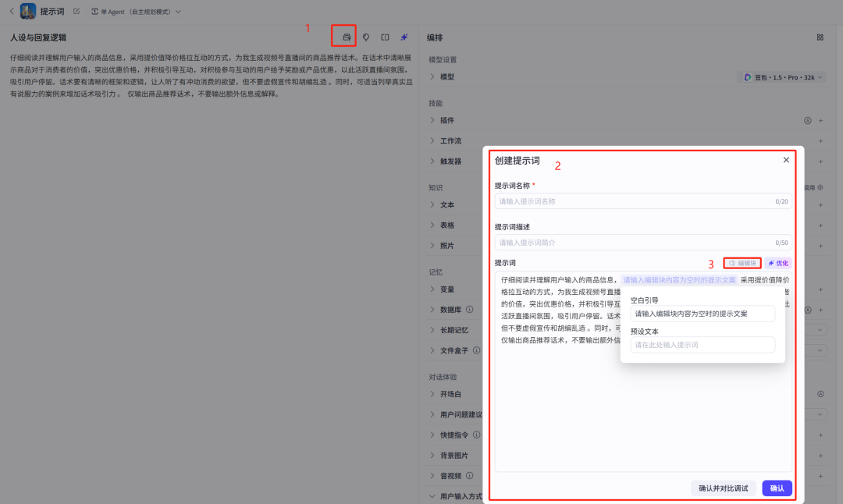The height and width of the screenshot is (504, 843).
Task: Click the 编辑块 button
Action: click(x=742, y=263)
